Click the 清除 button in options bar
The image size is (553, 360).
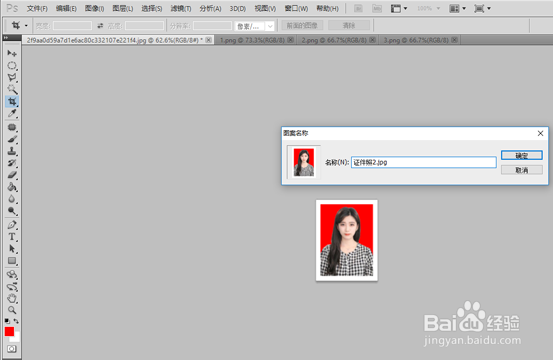pyautogui.click(x=349, y=25)
